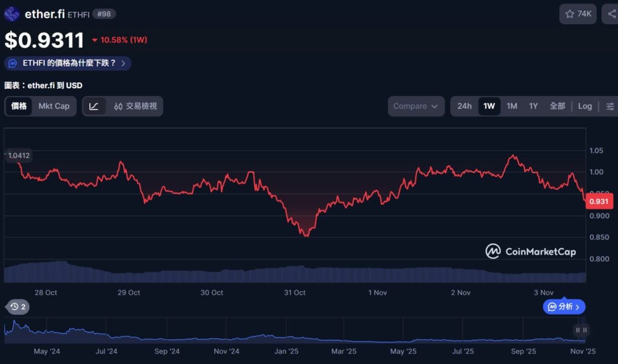Select the 24h time range tab
This screenshot has width=618, height=364.
coord(464,106)
